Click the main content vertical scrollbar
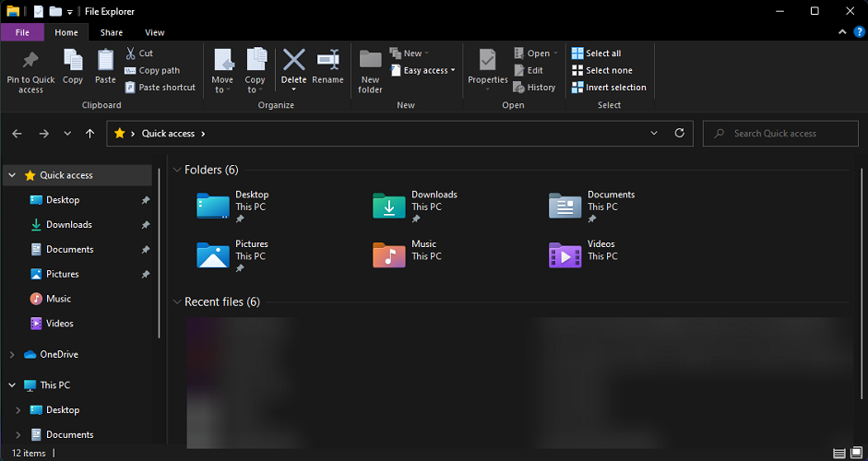Viewport: 868px width, 461px height. (862, 282)
